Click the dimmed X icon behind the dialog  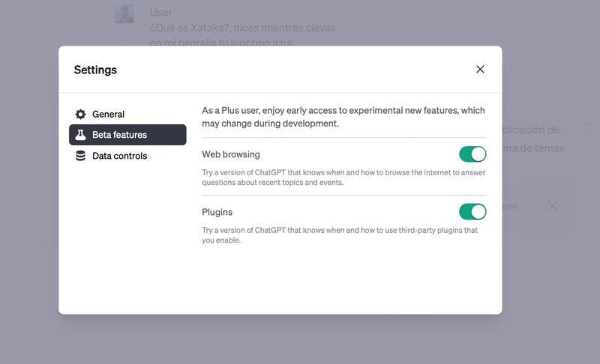(x=552, y=206)
